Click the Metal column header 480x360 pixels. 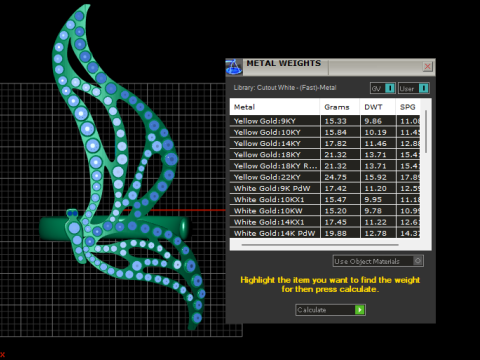275,107
